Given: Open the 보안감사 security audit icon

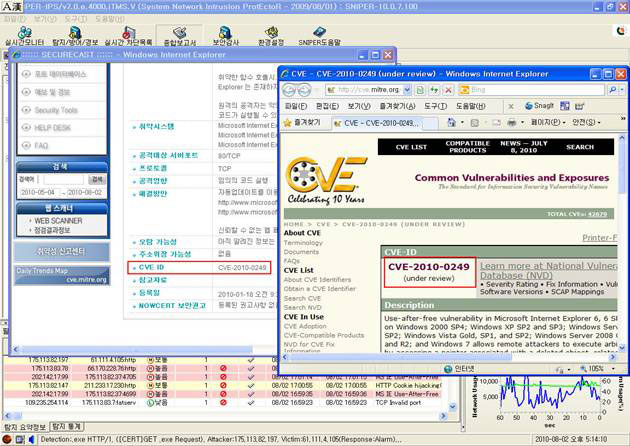Looking at the screenshot, I should 226,36.
